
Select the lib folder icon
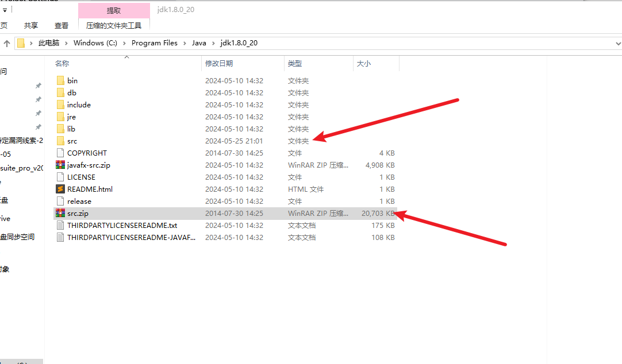click(x=60, y=129)
